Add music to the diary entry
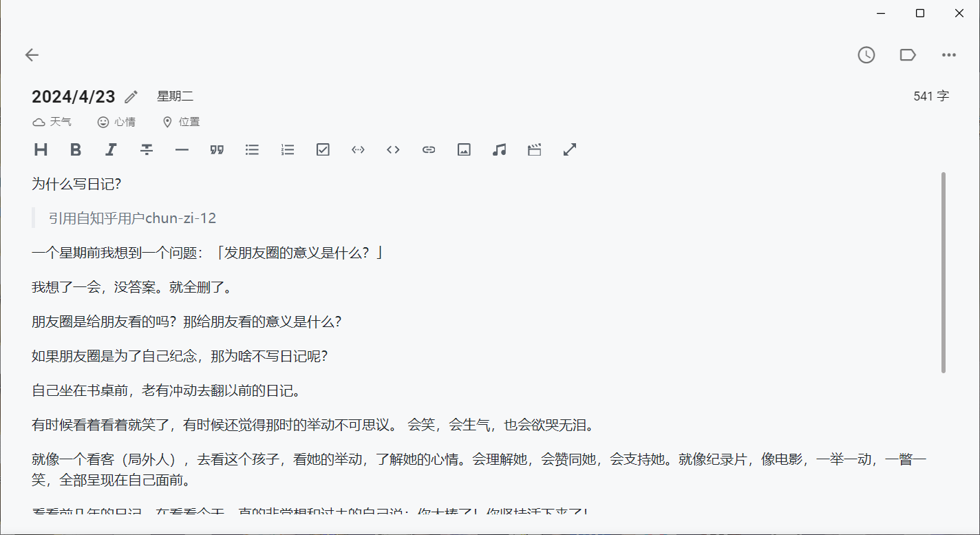Viewport: 980px width, 535px height. coord(499,149)
